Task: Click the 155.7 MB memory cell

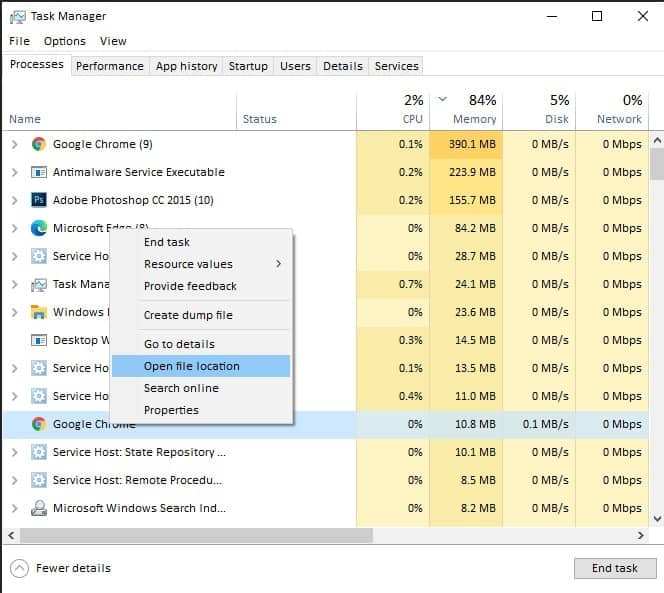Action: click(x=466, y=200)
